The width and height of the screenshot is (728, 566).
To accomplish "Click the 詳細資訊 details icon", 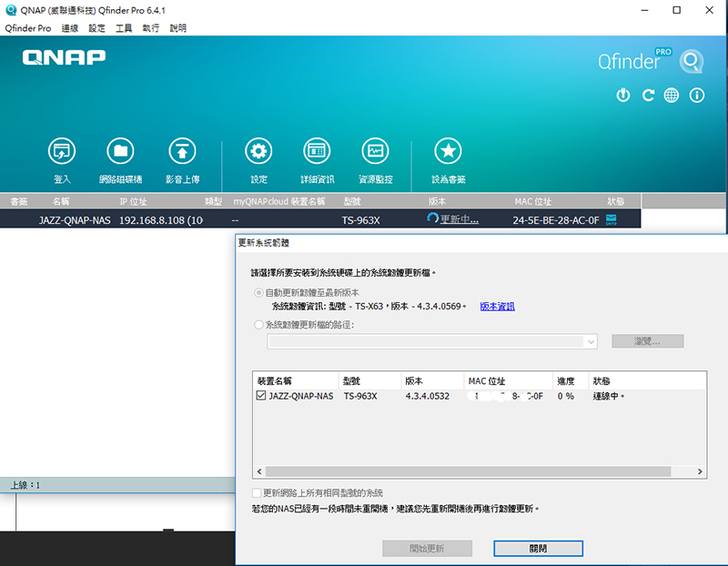I will [316, 151].
